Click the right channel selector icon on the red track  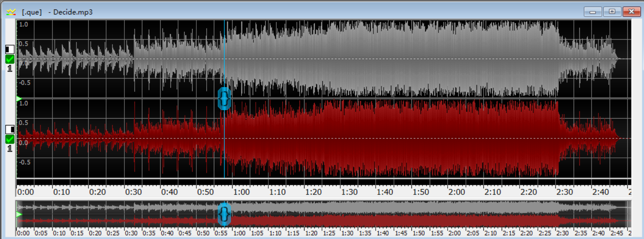10,129
